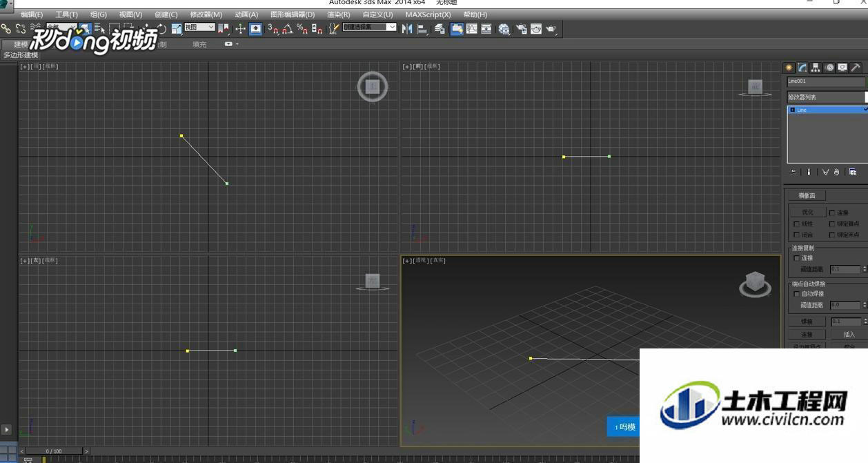
Task: Open the MAXScript(X) menu
Action: (x=428, y=14)
